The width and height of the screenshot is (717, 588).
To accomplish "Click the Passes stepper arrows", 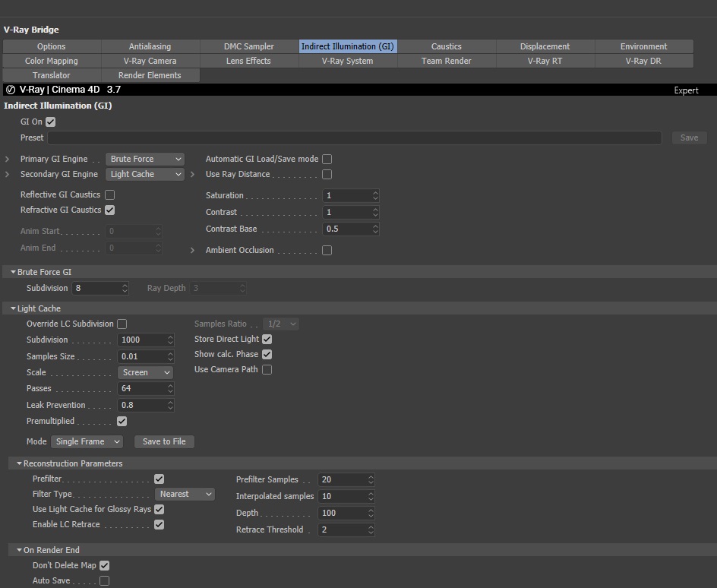I will [x=171, y=389].
